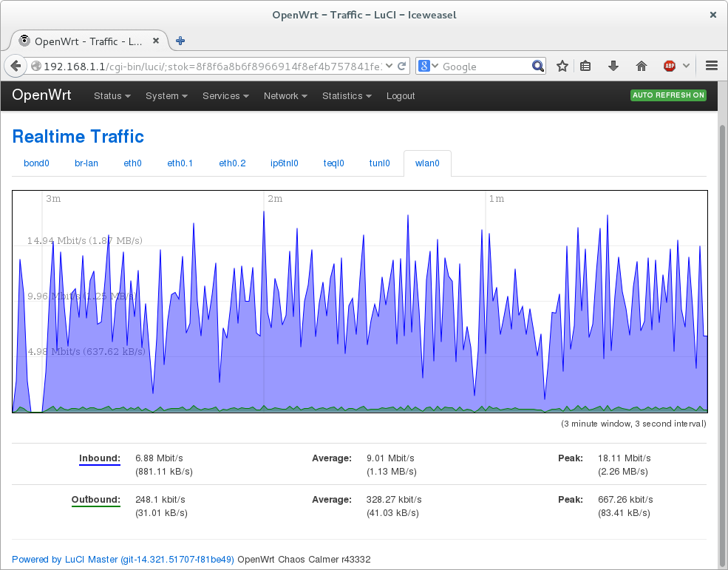
Task: Open the Powered by LuCI Master link
Action: (123, 560)
